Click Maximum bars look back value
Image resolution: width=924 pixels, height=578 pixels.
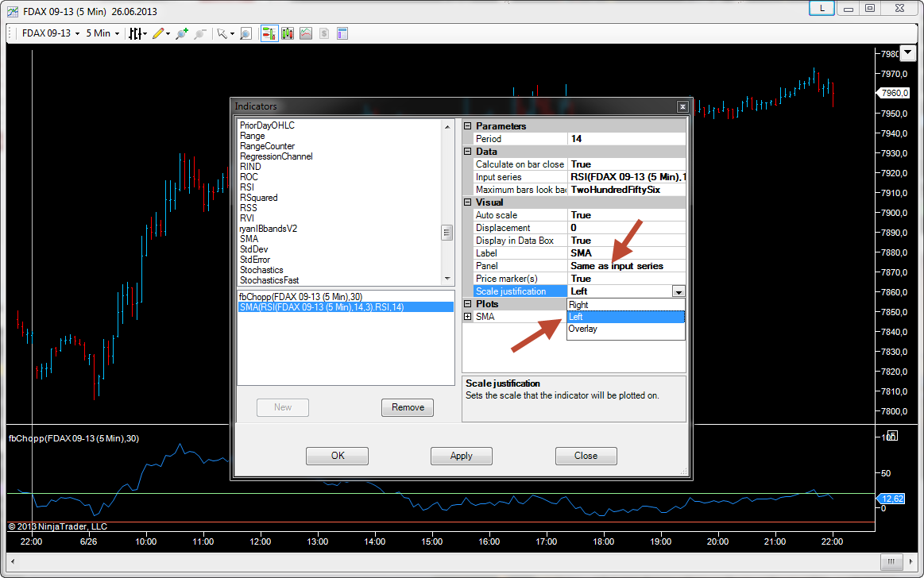(627, 190)
